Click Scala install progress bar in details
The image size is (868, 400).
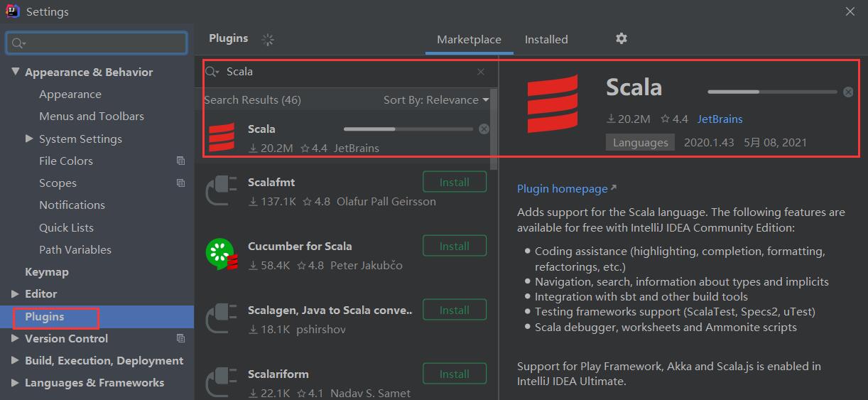coord(772,92)
